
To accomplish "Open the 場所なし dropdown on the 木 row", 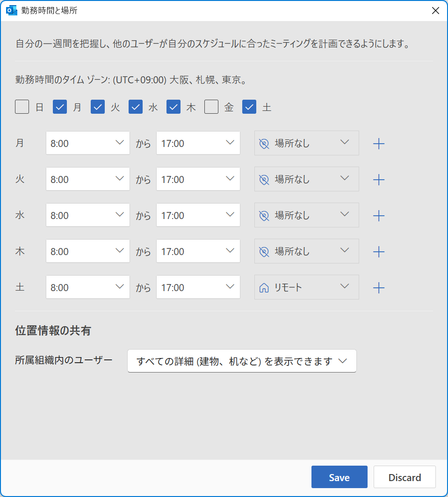I will pyautogui.click(x=306, y=251).
